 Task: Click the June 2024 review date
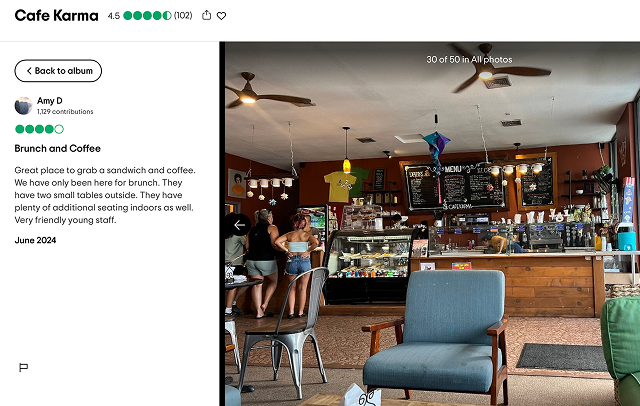click(35, 240)
